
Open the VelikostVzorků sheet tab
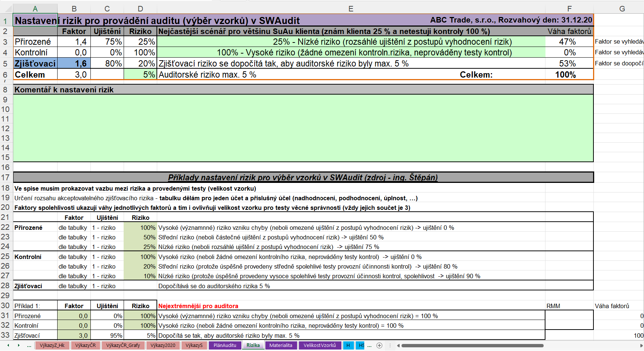[x=320, y=345]
